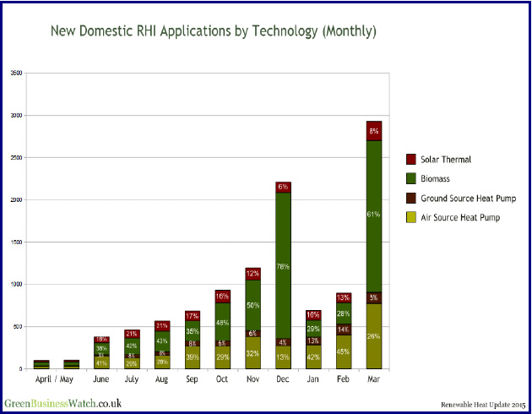Select the Air Source Heat Pump legend swatch

click(x=411, y=218)
